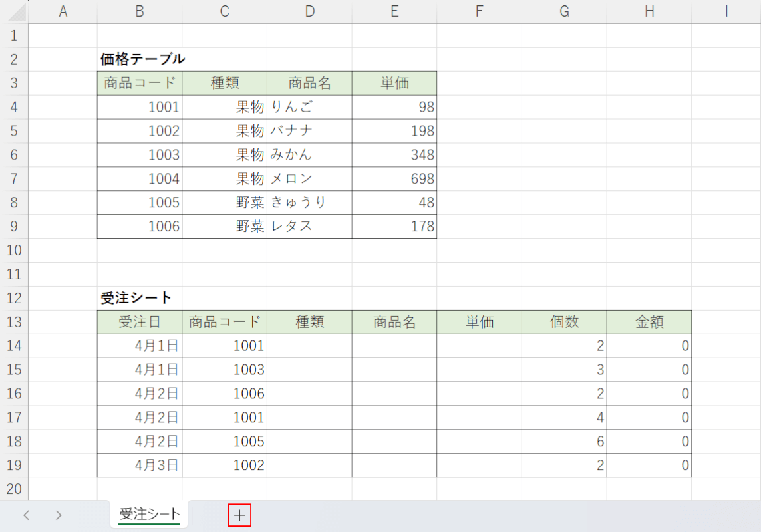
Task: Click empty 種類 cell in row 14
Action: click(x=309, y=346)
